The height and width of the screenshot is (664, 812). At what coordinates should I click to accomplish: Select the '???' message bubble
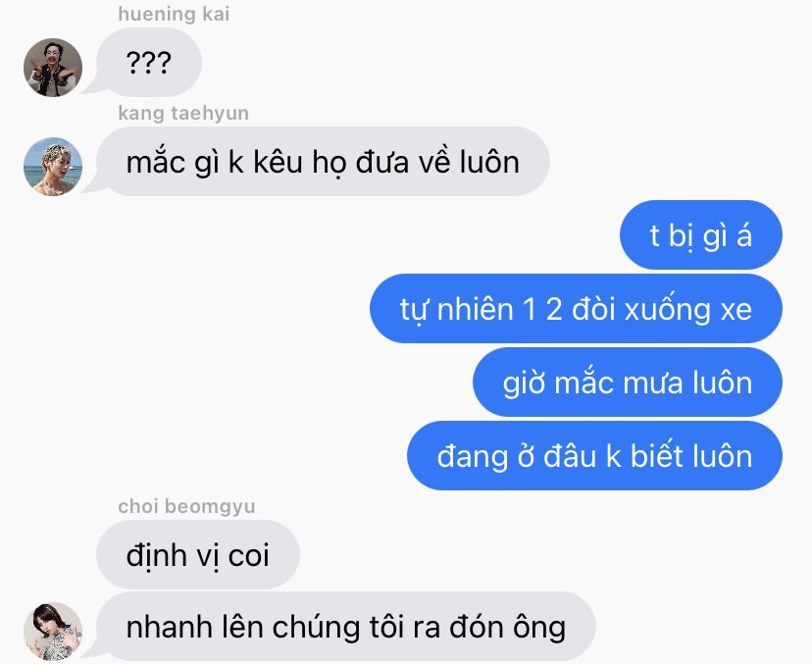(149, 63)
